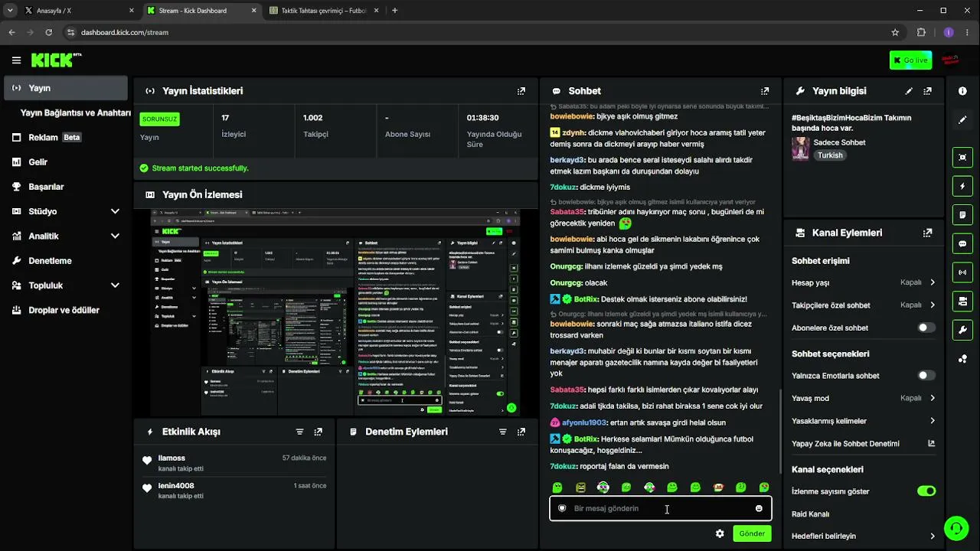Open the emoji picker in the message box
980x551 pixels.
coord(759,508)
